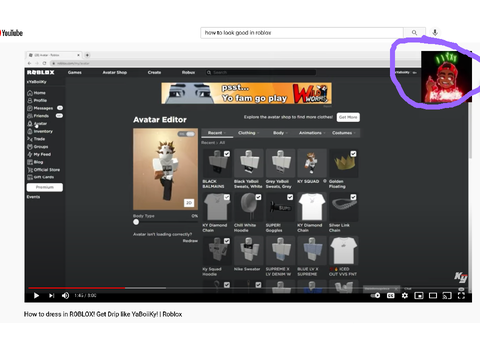This screenshot has width=480, height=360.
Task: Enter full screen mode
Action: tap(461, 296)
